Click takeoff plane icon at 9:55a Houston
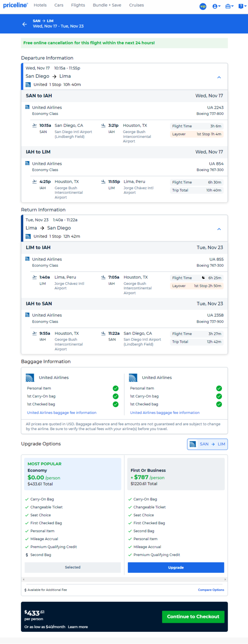 35,333
